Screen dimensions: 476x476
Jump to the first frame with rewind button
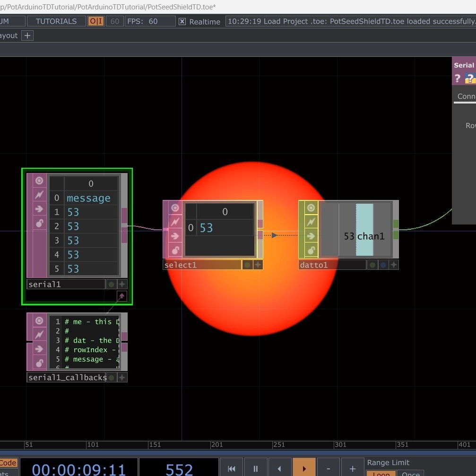pyautogui.click(x=231, y=468)
